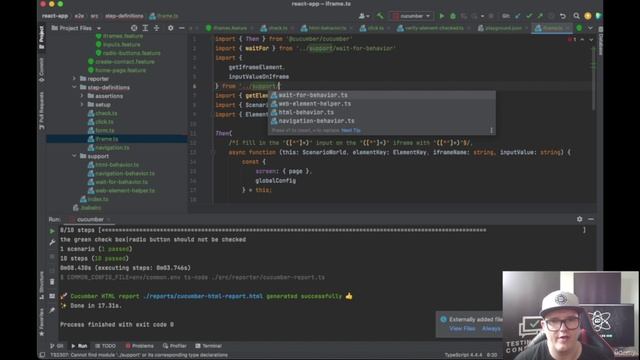Click the Git update project arrow
Viewport: 640px width, 360px height.
(x=518, y=16)
